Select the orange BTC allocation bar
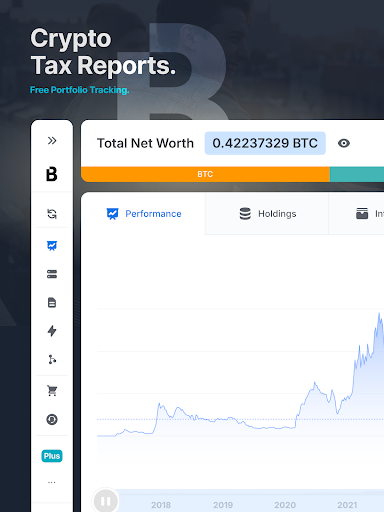The height and width of the screenshot is (512, 384). point(205,174)
